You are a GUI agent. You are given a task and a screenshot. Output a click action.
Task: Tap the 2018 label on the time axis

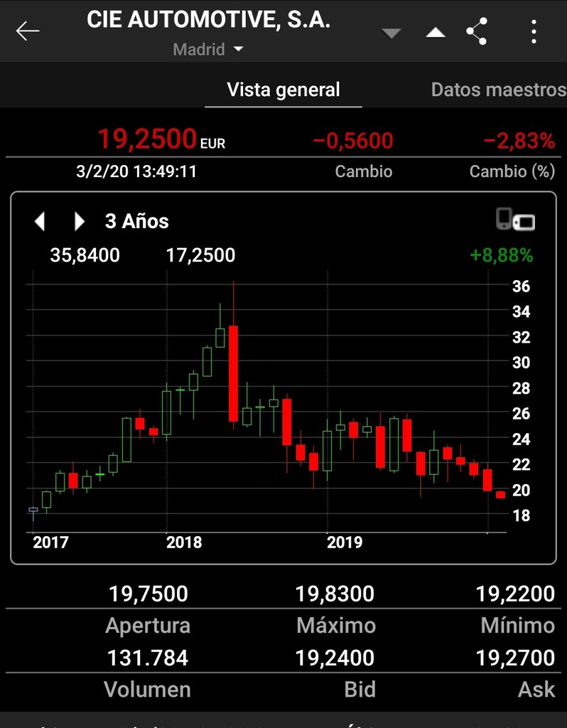pyautogui.click(x=184, y=542)
